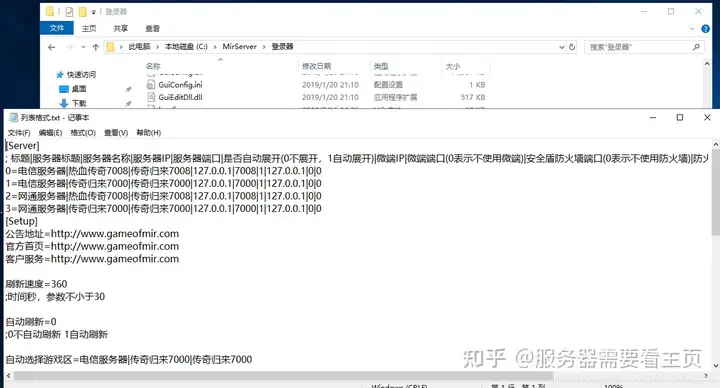Click the properties quick access icon

[69, 11]
